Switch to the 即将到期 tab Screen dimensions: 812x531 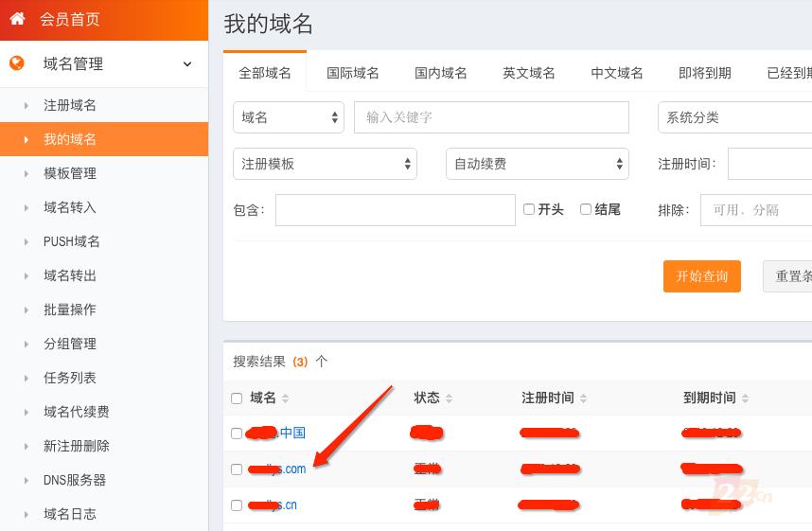click(x=704, y=73)
